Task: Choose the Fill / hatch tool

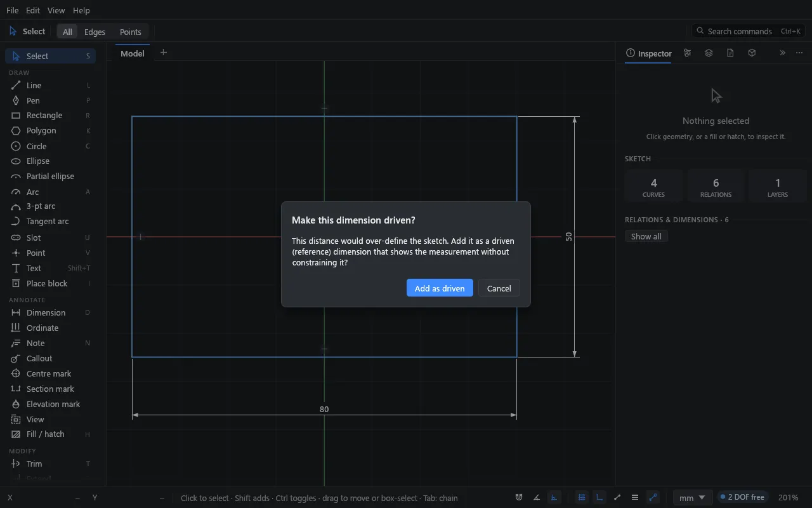Action: point(50,434)
